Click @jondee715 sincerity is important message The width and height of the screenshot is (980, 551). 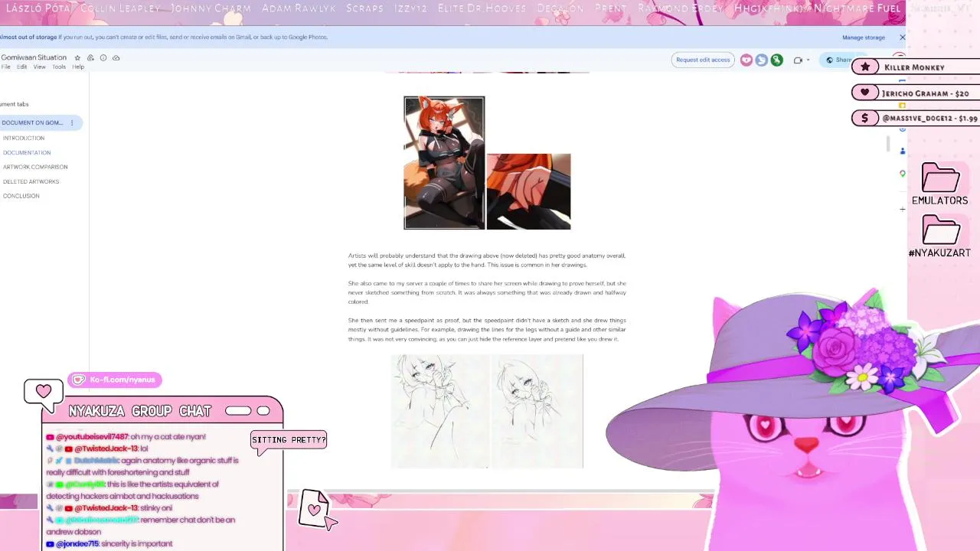coord(109,543)
